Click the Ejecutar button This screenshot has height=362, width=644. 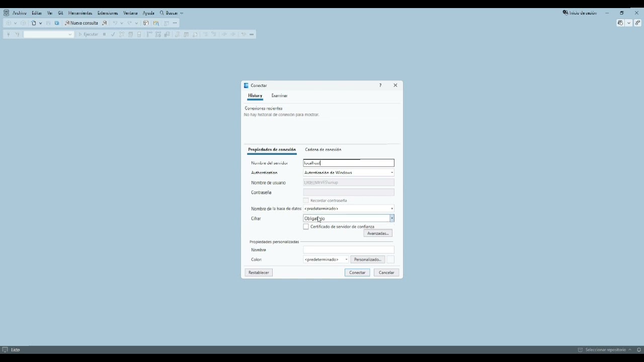click(88, 34)
